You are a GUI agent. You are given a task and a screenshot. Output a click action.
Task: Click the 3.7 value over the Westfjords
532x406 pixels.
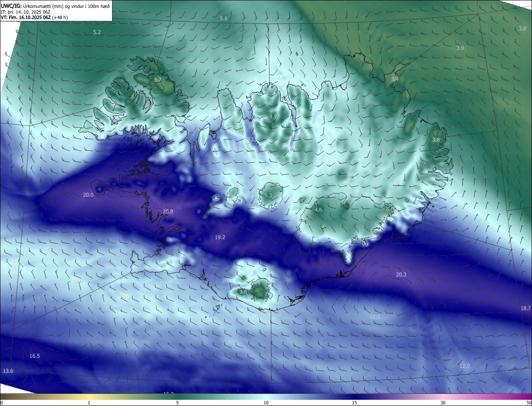point(158,80)
